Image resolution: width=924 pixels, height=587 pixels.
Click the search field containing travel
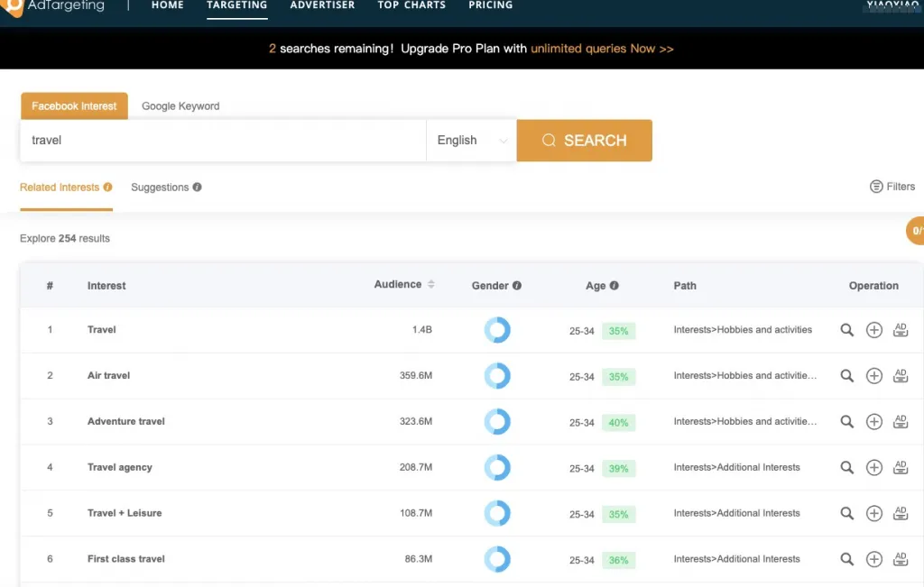[222, 141]
